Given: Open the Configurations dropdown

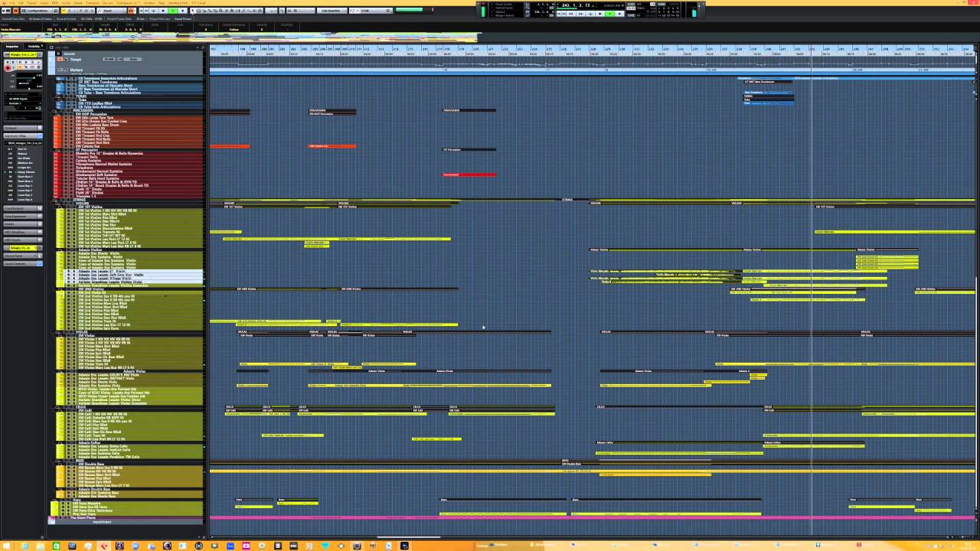Looking at the screenshot, I should 38,11.
